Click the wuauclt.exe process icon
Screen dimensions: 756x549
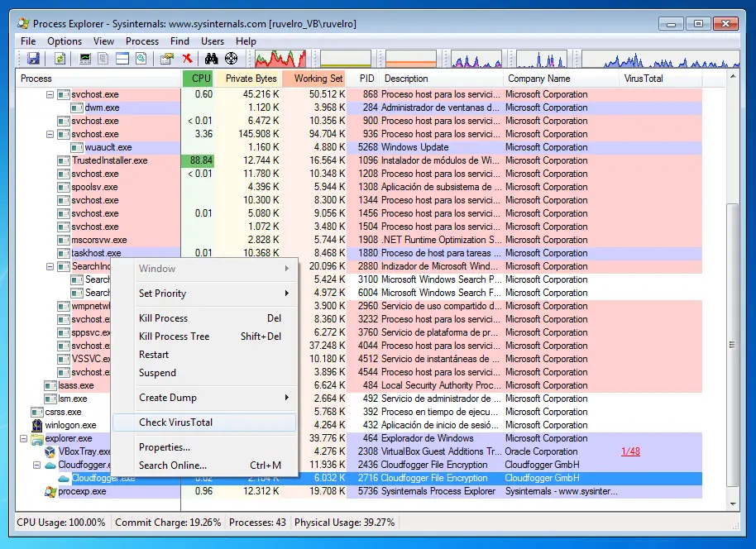pos(77,147)
